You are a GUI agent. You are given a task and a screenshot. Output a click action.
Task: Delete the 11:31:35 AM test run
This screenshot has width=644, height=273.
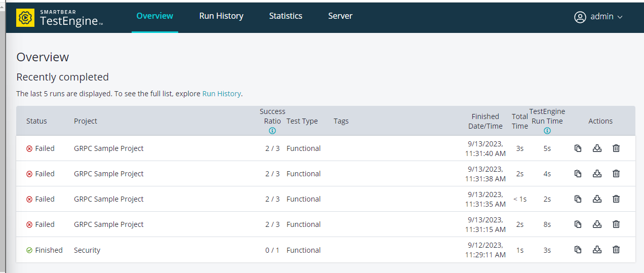pyautogui.click(x=616, y=199)
